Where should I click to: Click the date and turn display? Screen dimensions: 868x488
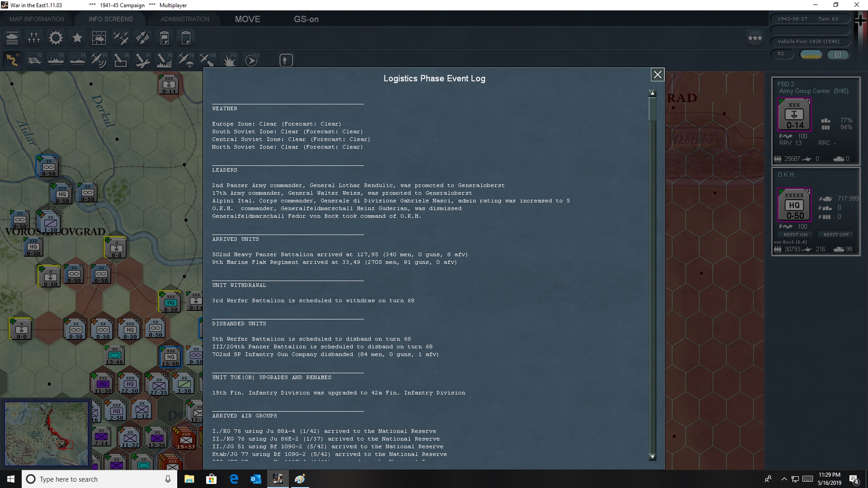tap(810, 19)
